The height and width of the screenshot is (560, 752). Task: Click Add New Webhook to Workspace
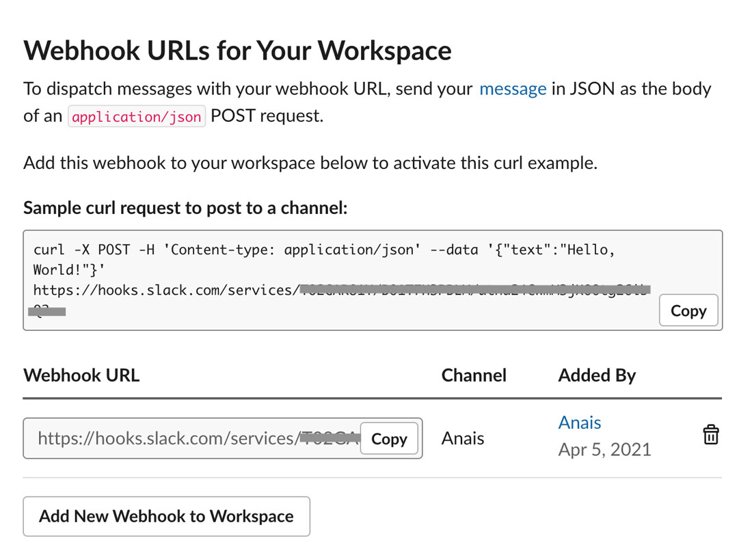[166, 516]
